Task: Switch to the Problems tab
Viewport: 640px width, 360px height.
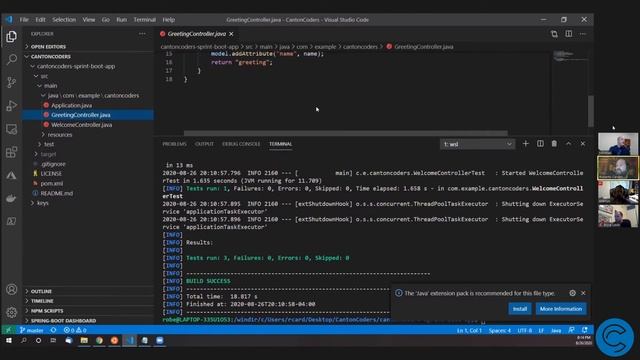Action: pyautogui.click(x=174, y=144)
